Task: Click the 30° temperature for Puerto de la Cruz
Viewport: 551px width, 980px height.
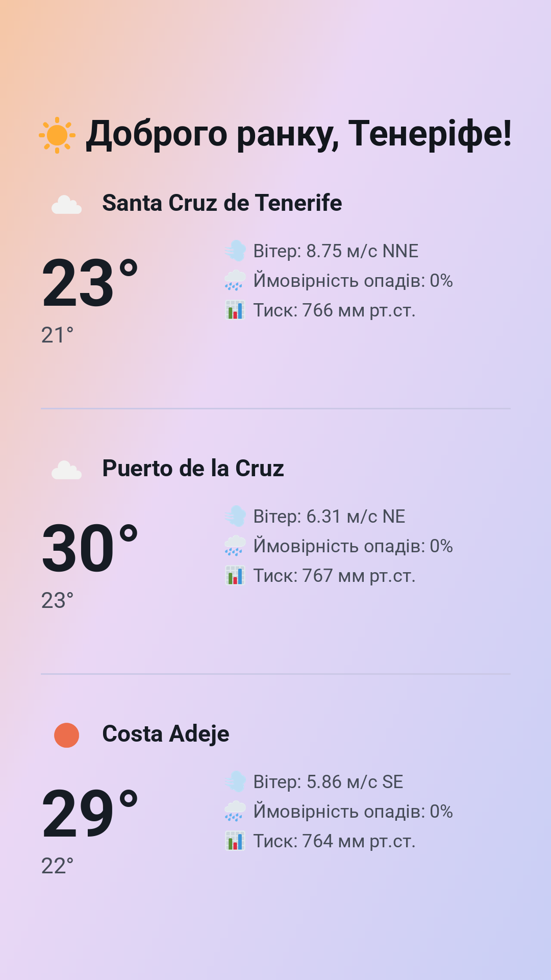Action: [90, 549]
